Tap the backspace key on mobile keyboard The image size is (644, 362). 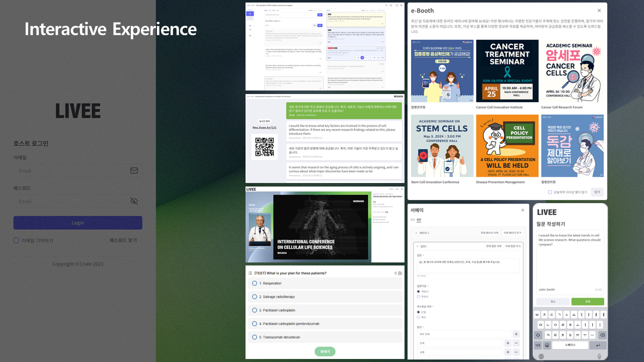[x=603, y=335]
